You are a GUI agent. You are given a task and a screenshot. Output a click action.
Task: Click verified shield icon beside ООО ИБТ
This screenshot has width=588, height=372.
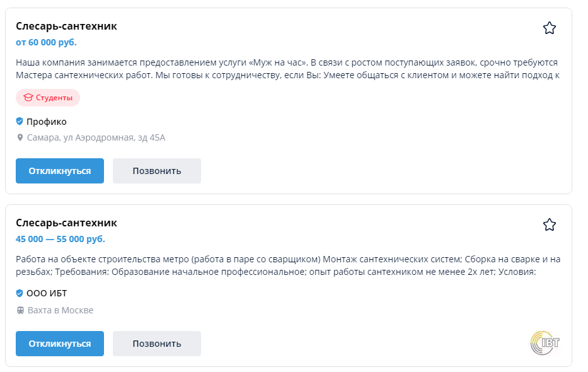click(20, 293)
